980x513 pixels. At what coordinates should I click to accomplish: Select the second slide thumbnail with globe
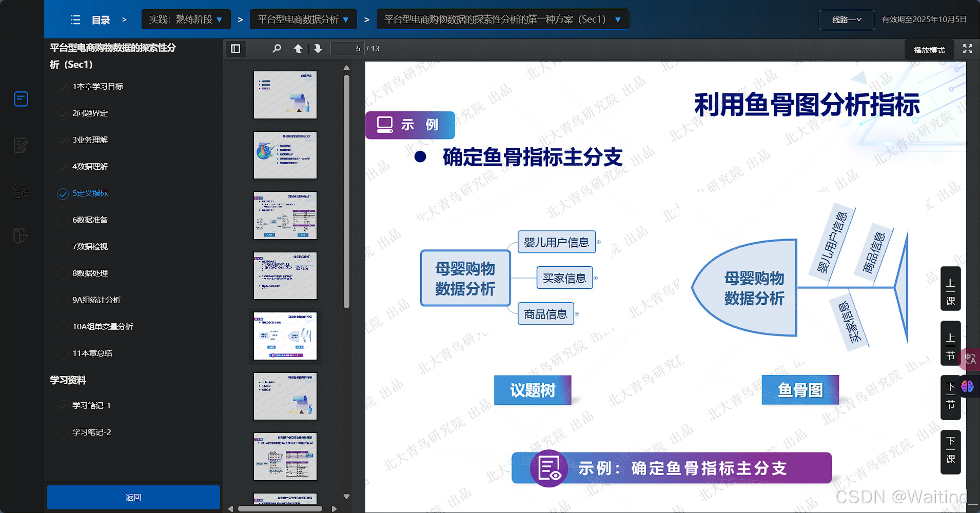[x=285, y=155]
